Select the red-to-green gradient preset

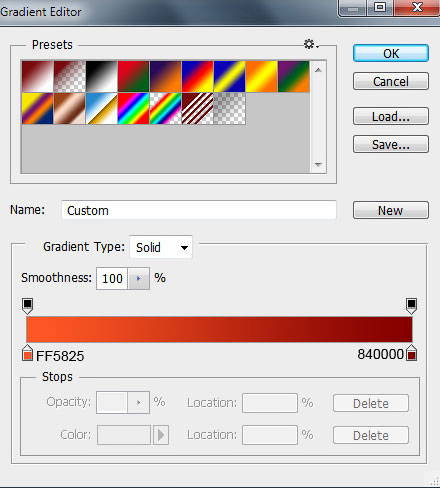point(133,76)
